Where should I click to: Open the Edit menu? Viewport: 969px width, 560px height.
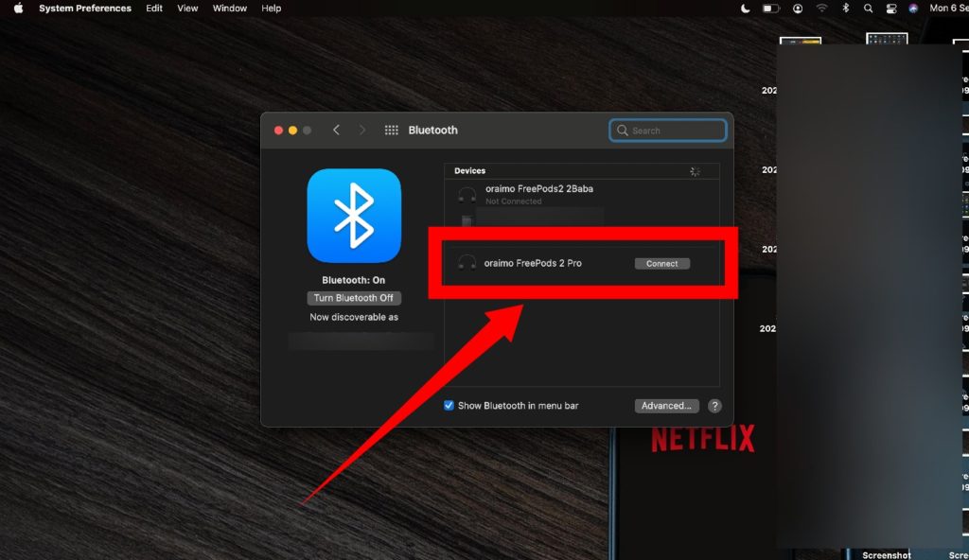point(154,8)
